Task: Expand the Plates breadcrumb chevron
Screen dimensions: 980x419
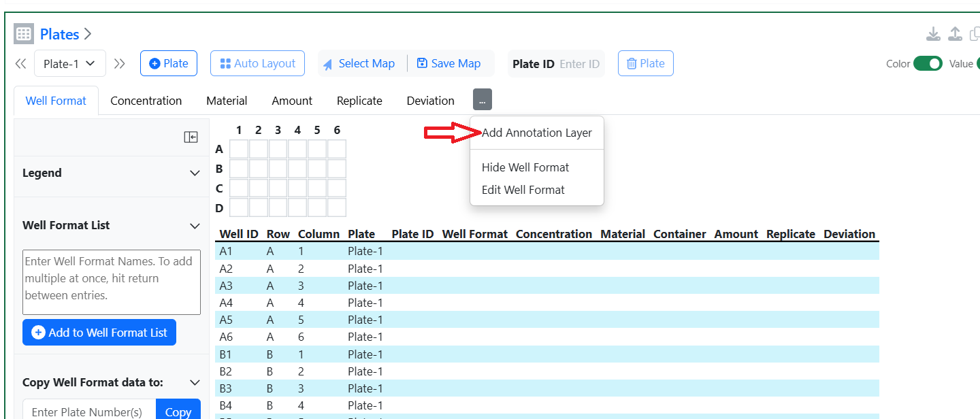Action: (x=88, y=34)
